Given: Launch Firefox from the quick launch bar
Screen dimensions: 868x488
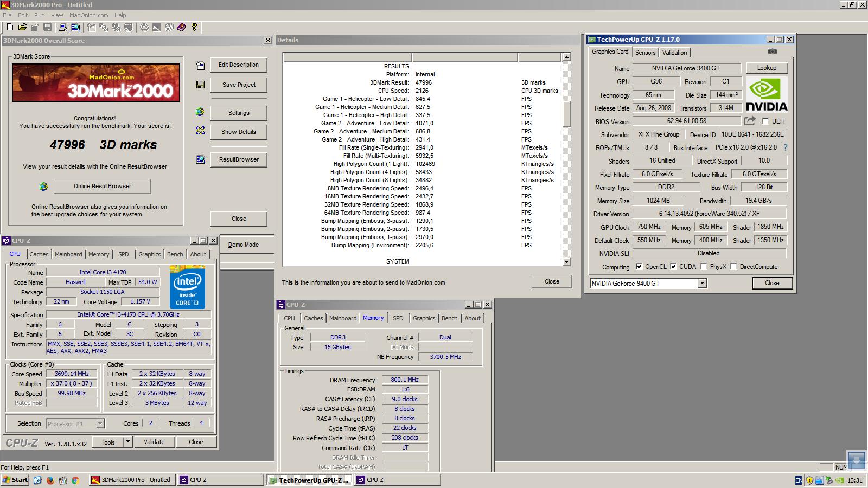Looking at the screenshot, I should 50,480.
